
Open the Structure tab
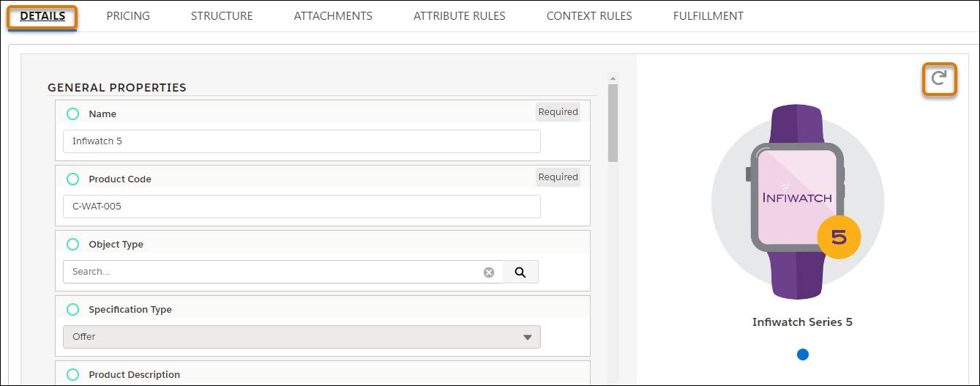click(x=222, y=15)
